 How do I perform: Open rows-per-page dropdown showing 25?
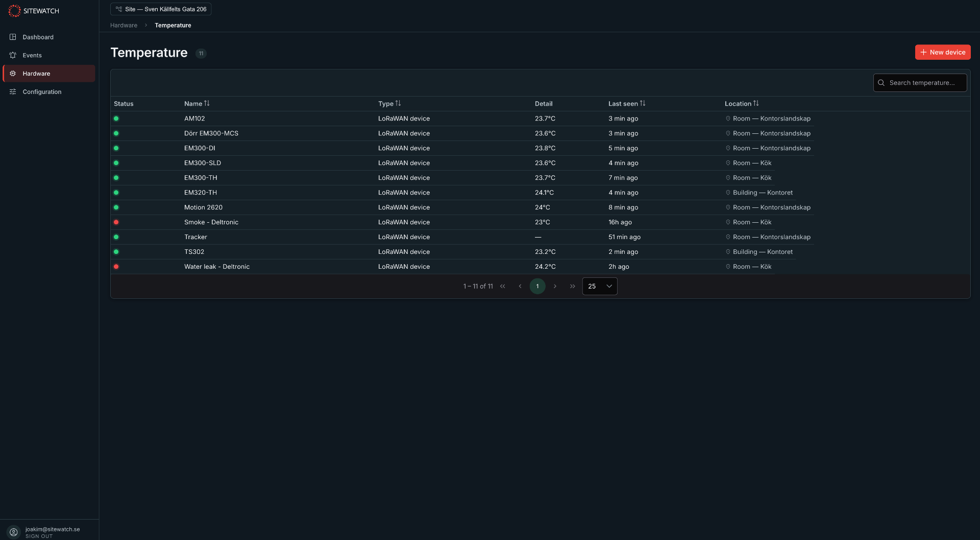pyautogui.click(x=600, y=286)
